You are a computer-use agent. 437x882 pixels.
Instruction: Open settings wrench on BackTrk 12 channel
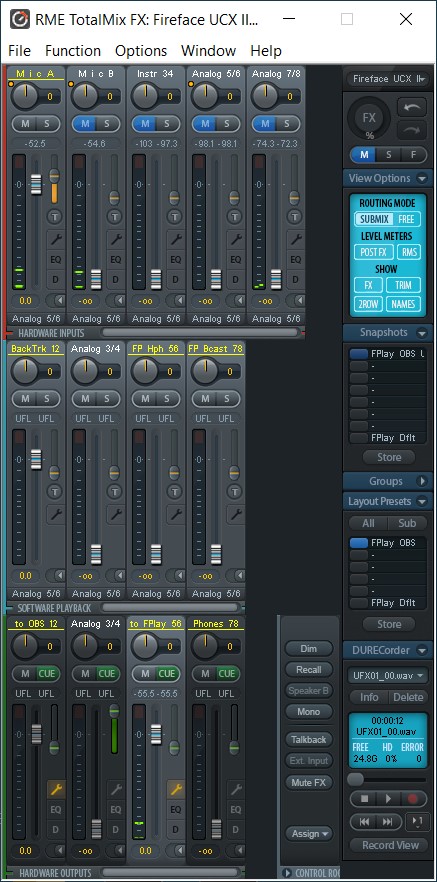point(55,514)
